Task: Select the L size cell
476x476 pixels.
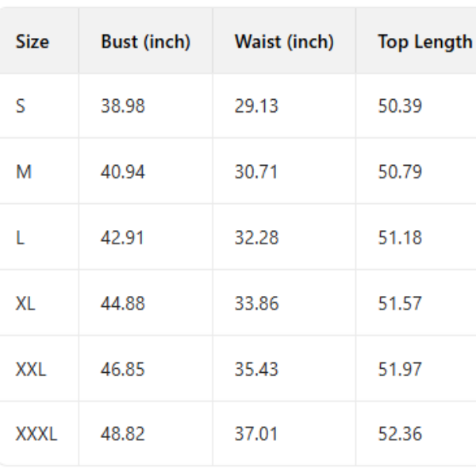Action: click(20, 237)
